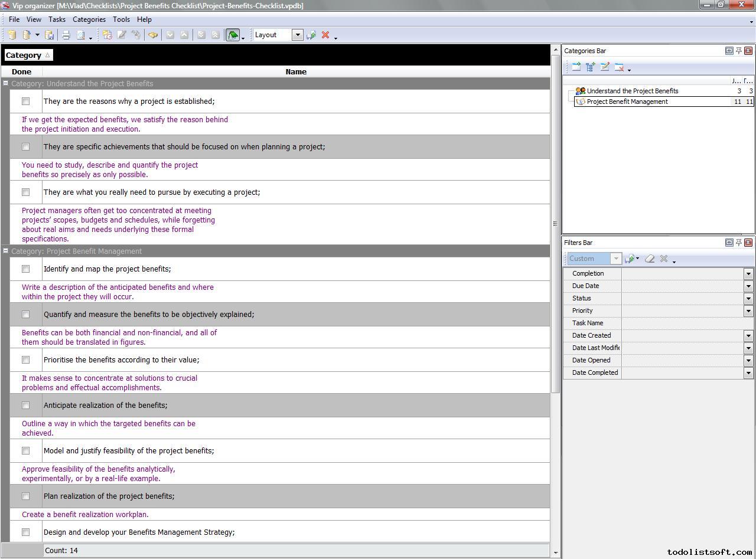Mark 'Anticipate realization of the benefits' done
Screen dimensions: 756x559
[25, 406]
